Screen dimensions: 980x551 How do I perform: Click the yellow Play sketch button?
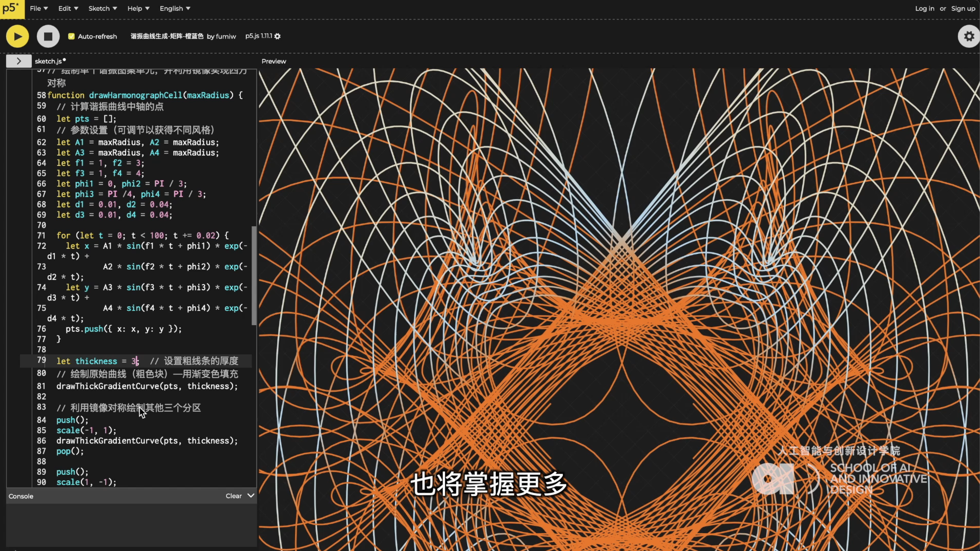click(17, 36)
